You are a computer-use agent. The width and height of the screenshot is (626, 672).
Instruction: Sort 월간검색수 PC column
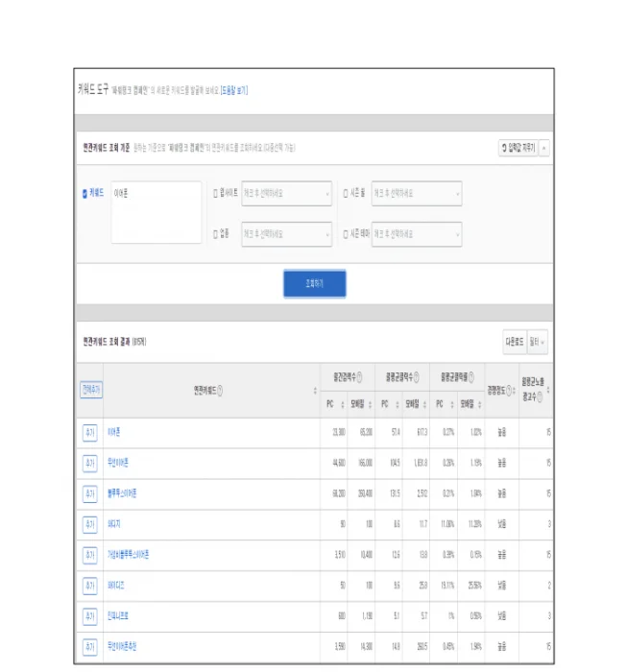point(343,404)
